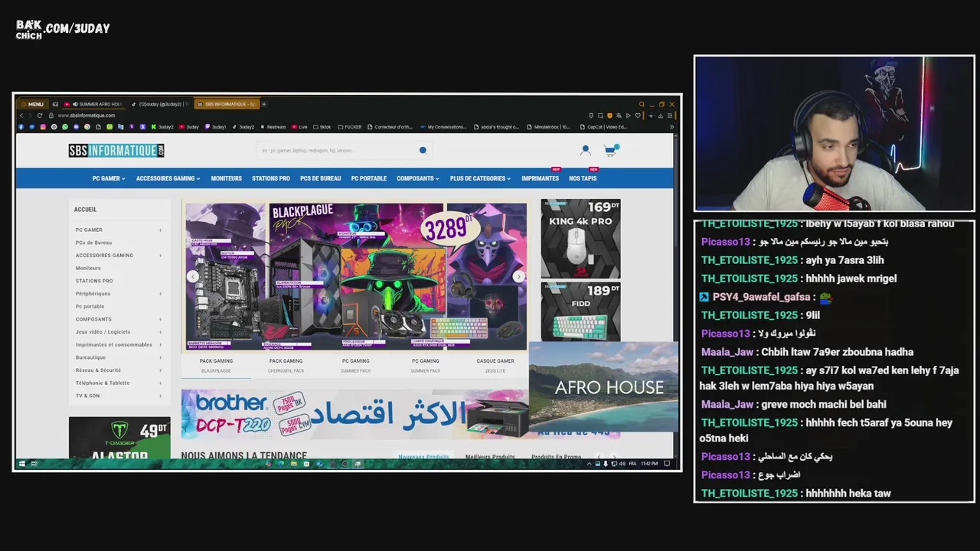Select the Meilleurs Produits tab

(x=490, y=457)
